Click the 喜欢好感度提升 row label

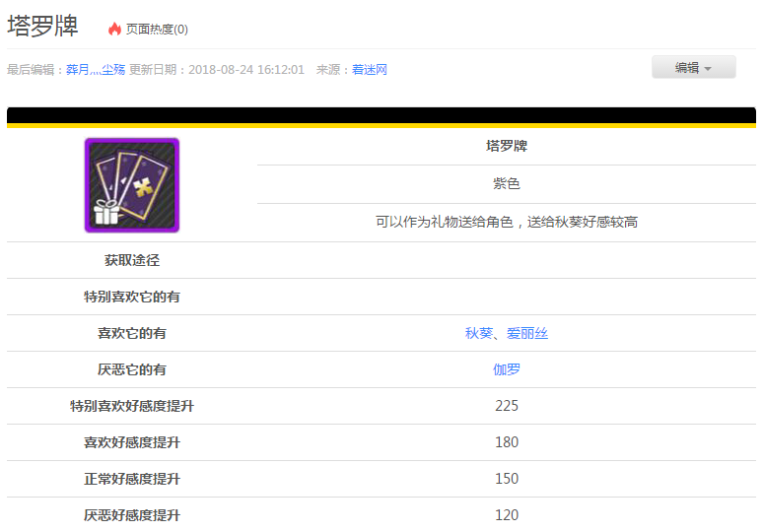[132, 442]
